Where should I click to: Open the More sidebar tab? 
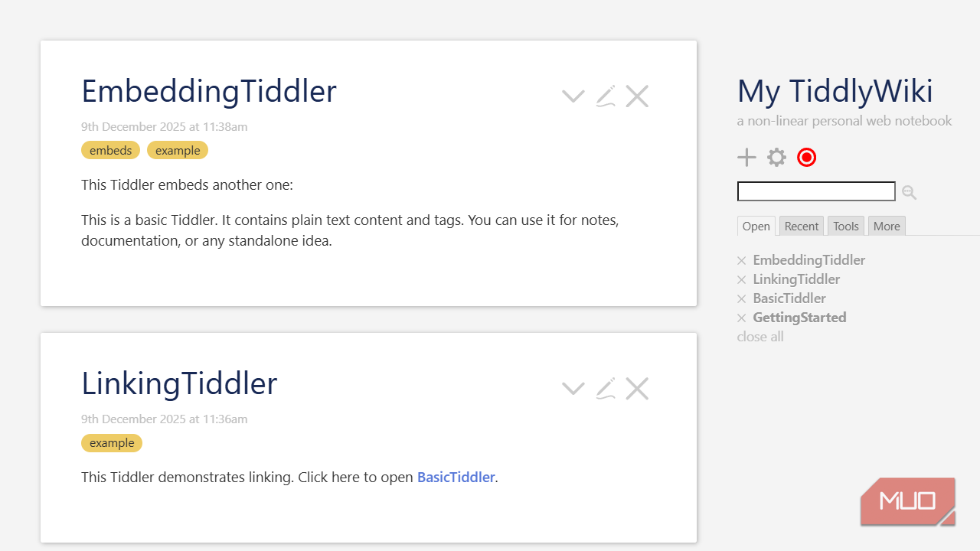(x=887, y=226)
